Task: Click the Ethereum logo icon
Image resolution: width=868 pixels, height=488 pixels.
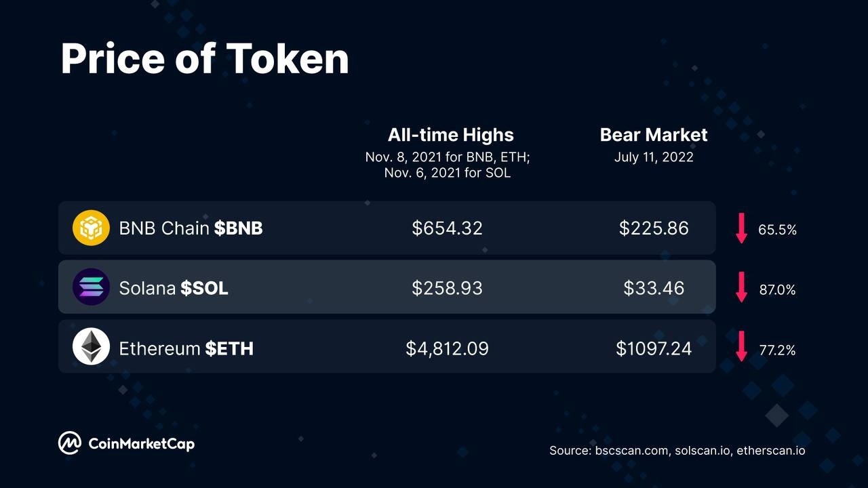Action: click(91, 346)
